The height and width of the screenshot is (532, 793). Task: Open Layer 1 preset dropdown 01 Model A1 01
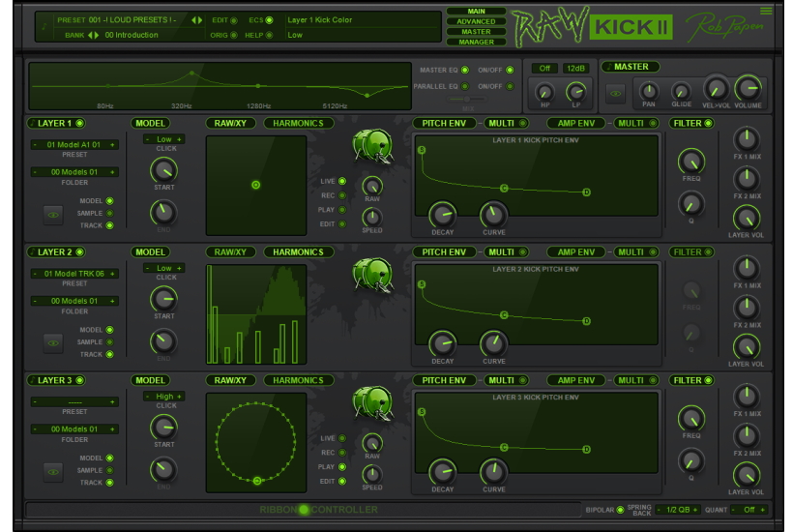[x=74, y=145]
